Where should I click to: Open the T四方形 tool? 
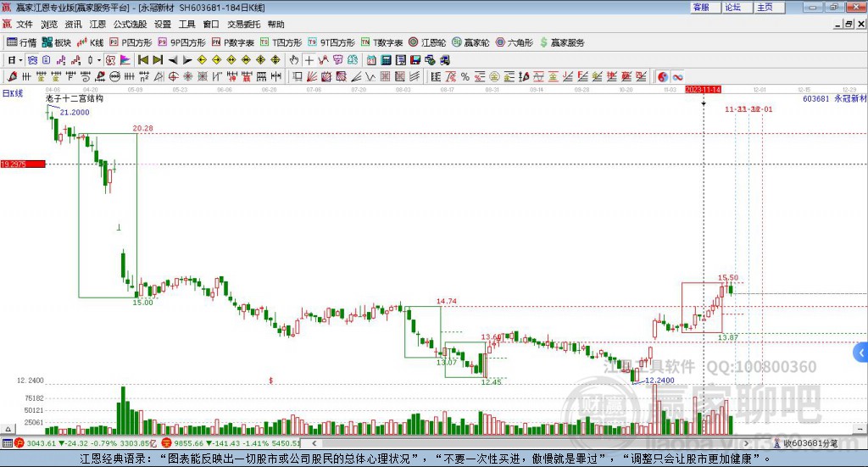(281, 42)
